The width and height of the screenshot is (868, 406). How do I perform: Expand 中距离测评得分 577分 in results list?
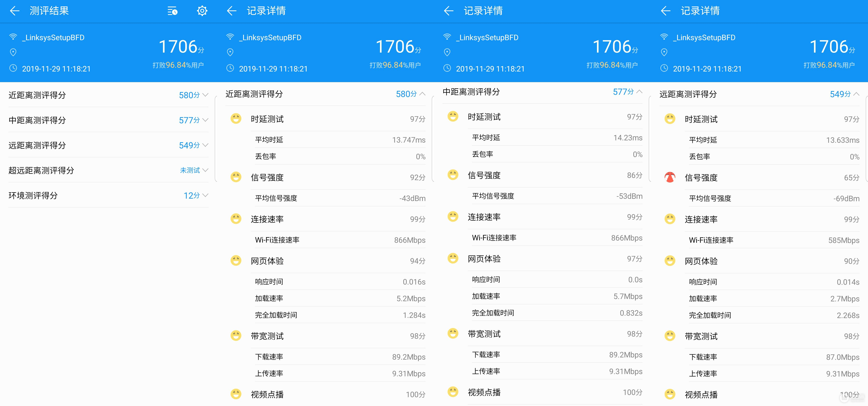pos(205,120)
